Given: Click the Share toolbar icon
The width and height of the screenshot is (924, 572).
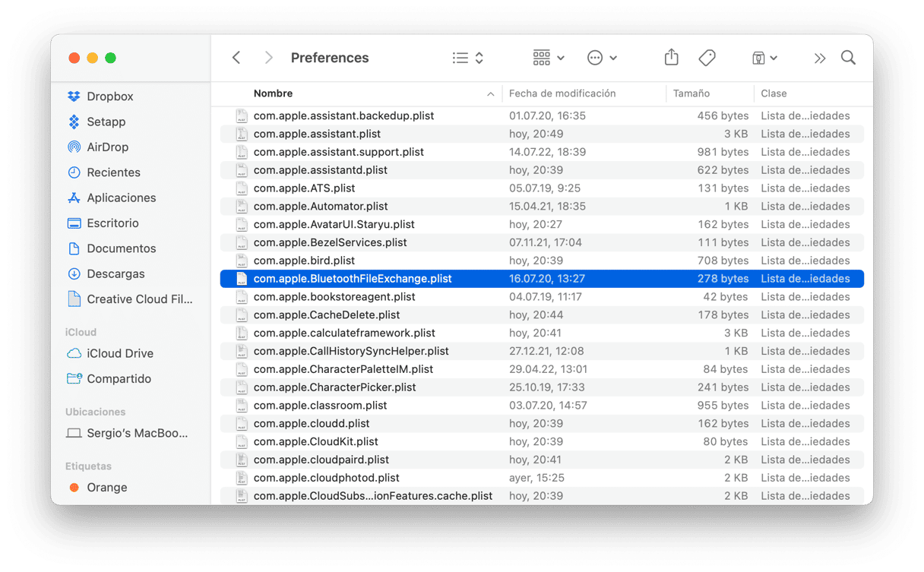Looking at the screenshot, I should [671, 58].
